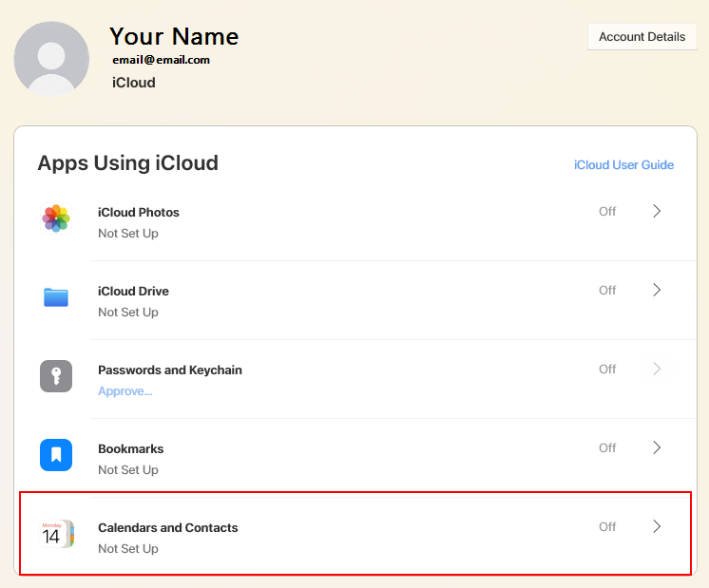Expand Bookmarks settings using the chevron
Image resolution: width=709 pixels, height=588 pixels.
[x=657, y=447]
